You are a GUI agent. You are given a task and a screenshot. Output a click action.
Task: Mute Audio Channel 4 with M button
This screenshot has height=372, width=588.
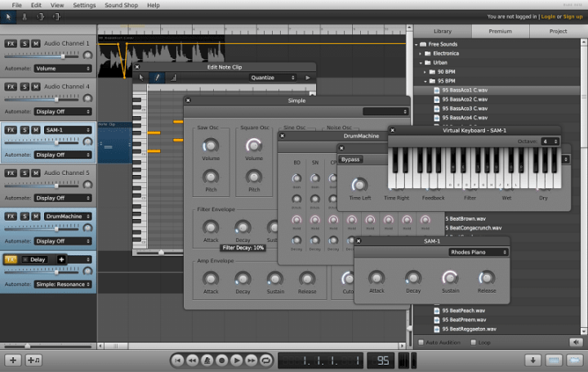[x=36, y=86]
